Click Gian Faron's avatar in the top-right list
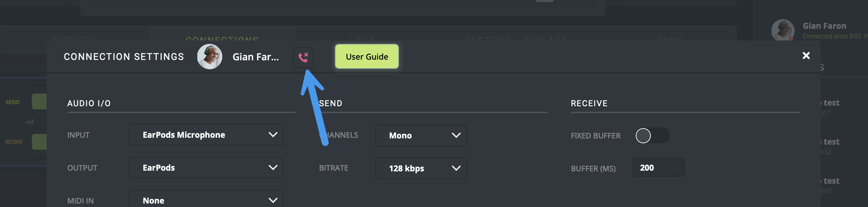 (x=783, y=31)
